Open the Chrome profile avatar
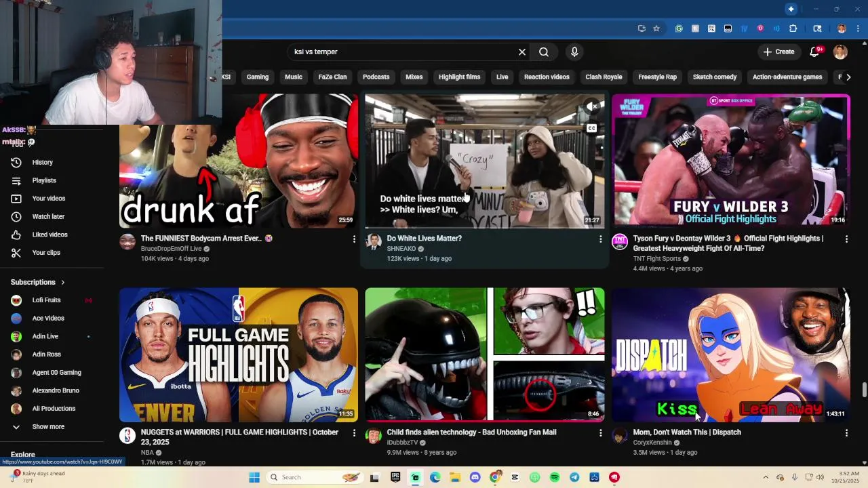Image resolution: width=868 pixels, height=488 pixels. (842, 28)
